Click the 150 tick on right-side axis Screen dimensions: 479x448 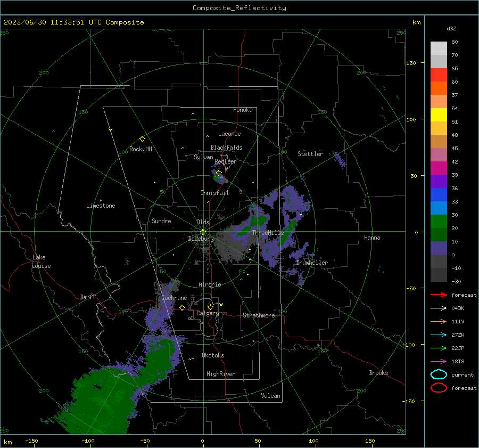click(411, 63)
